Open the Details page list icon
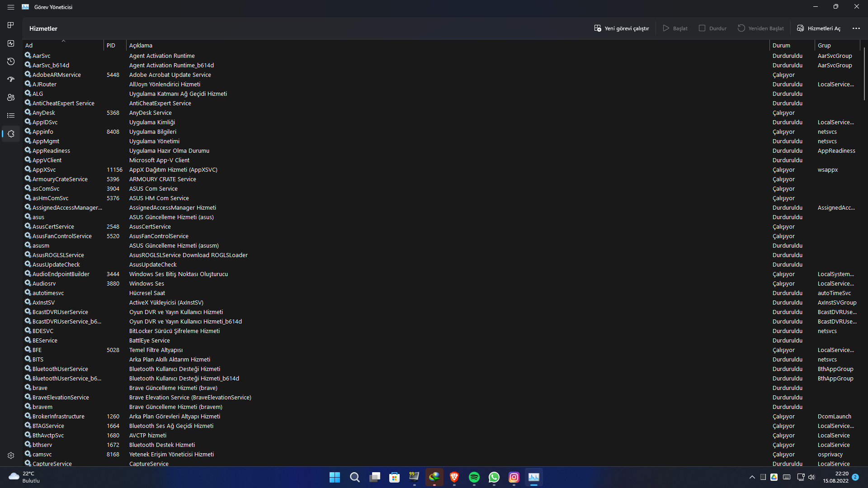 (11, 116)
